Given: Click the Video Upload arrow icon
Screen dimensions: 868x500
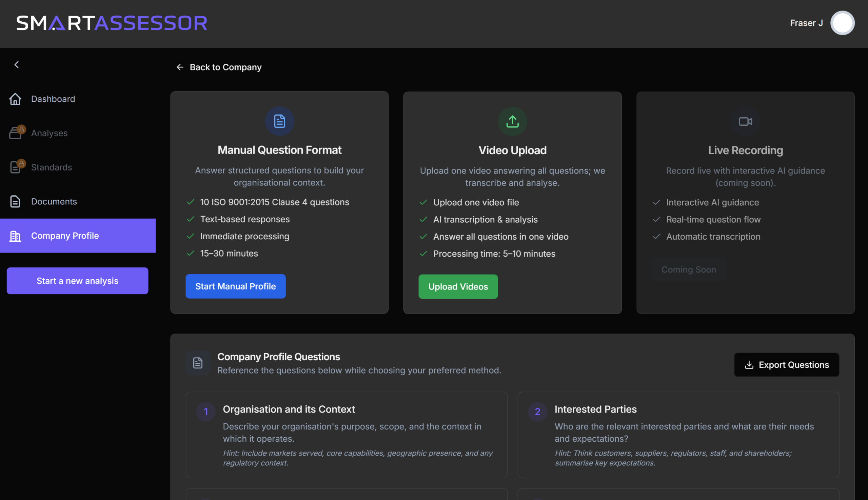Looking at the screenshot, I should [x=512, y=122].
